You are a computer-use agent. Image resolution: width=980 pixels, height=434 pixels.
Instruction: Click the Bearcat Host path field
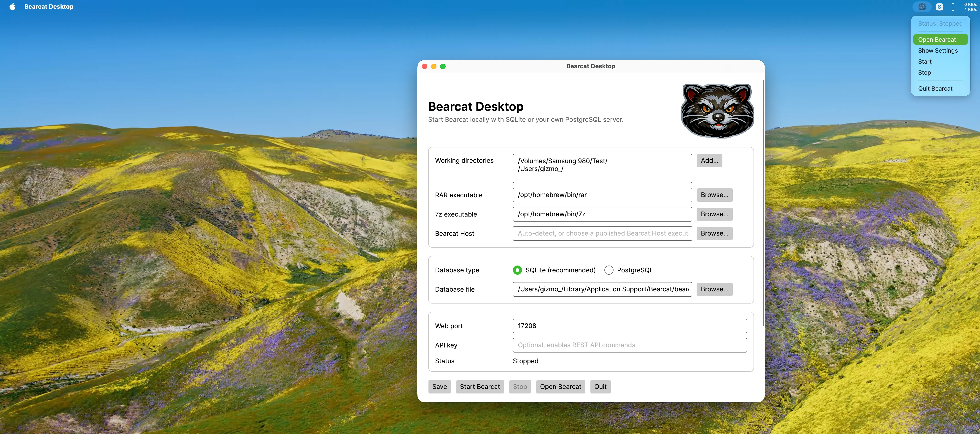[x=602, y=233]
